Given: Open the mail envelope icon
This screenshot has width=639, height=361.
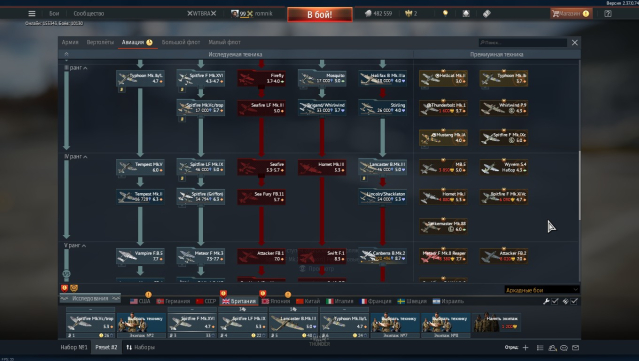Looking at the screenshot, I should (x=575, y=348).
